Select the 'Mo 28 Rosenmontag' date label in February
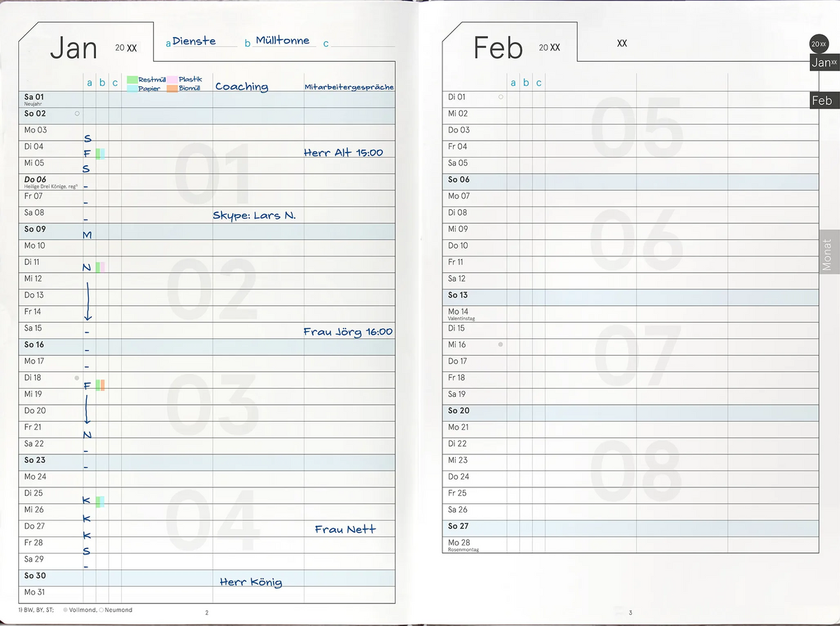 [463, 545]
